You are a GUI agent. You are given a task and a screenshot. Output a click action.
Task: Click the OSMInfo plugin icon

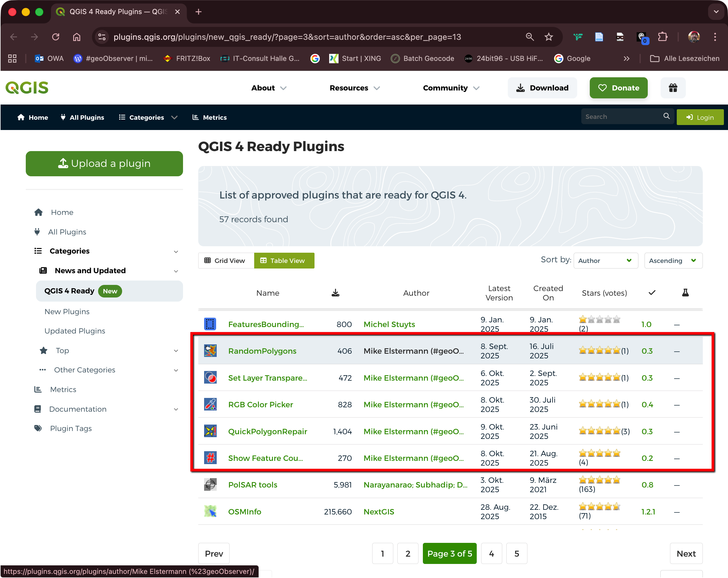click(x=210, y=512)
